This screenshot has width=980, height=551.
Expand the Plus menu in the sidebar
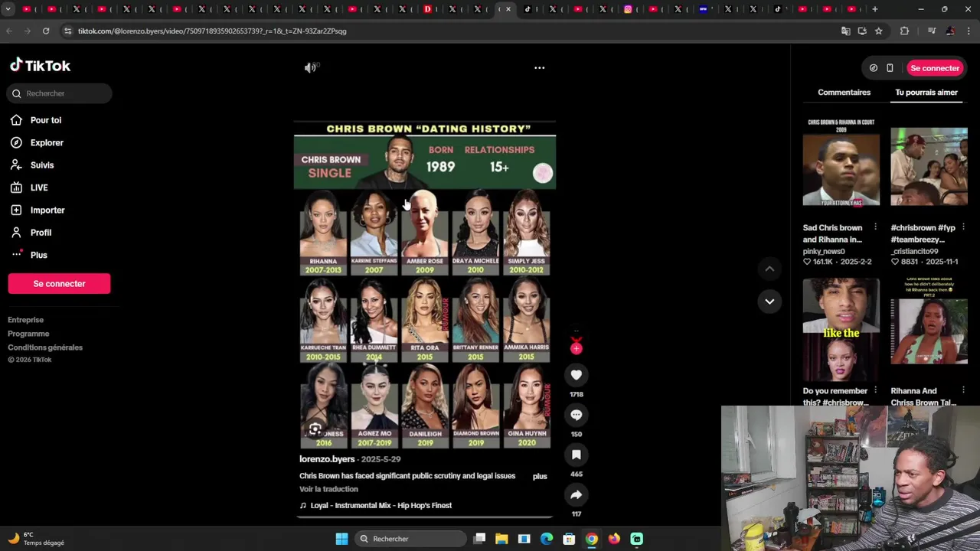pyautogui.click(x=38, y=255)
